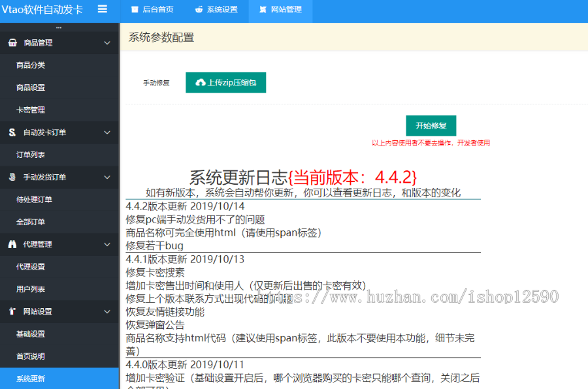Viewport: 588px width, 389px height.
Task: Open 商品分类 in the sidebar
Action: click(x=59, y=65)
